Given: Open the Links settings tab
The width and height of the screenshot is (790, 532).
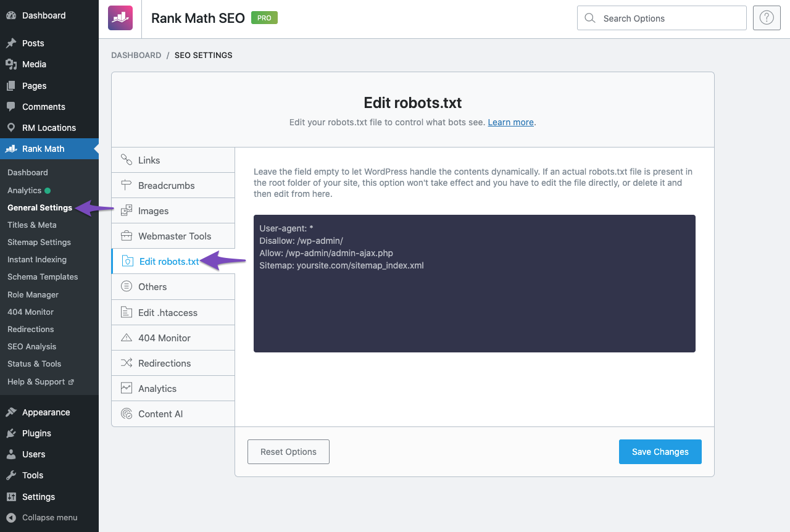Looking at the screenshot, I should coord(173,160).
